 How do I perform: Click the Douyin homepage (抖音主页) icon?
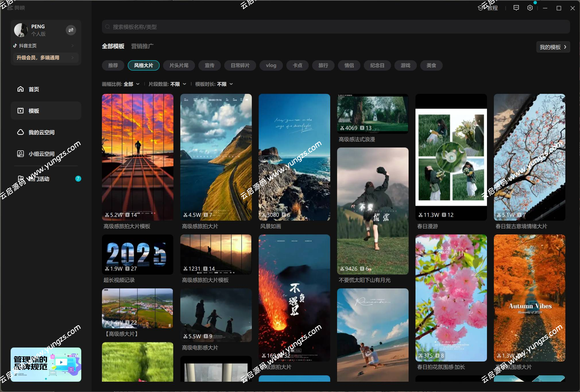pos(15,46)
